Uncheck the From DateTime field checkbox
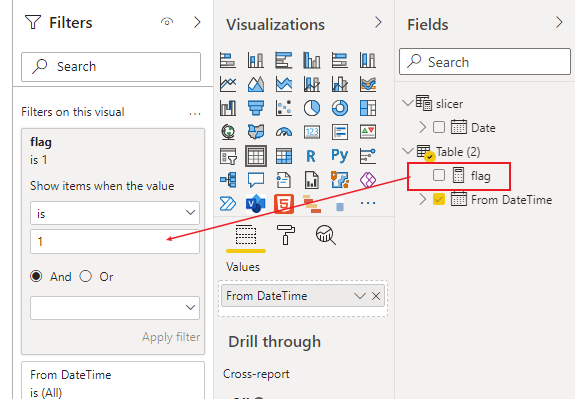Viewport: 575px width, 399px height. [439, 199]
